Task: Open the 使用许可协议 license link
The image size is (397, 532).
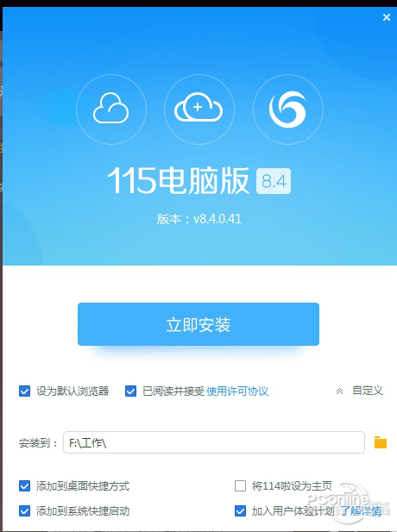Action: pyautogui.click(x=237, y=391)
